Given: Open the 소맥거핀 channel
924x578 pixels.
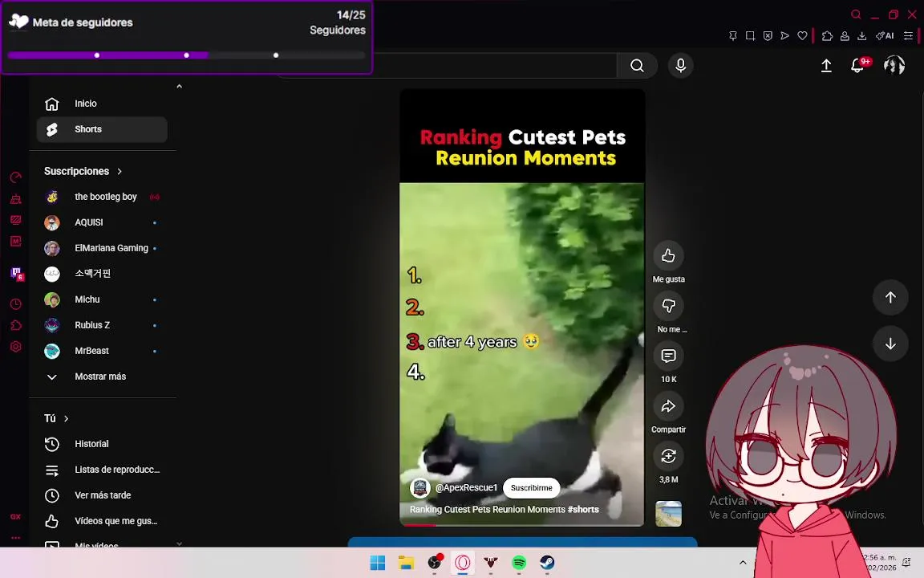Looking at the screenshot, I should 102,274.
